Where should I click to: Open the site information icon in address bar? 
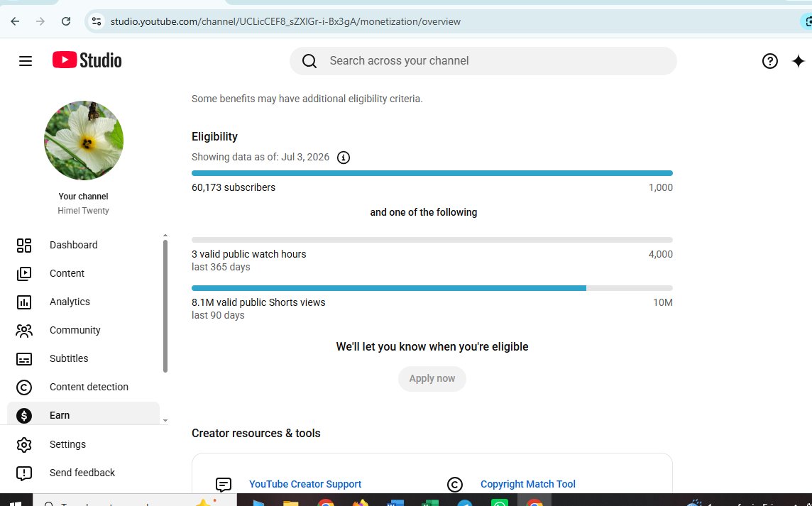tap(97, 21)
